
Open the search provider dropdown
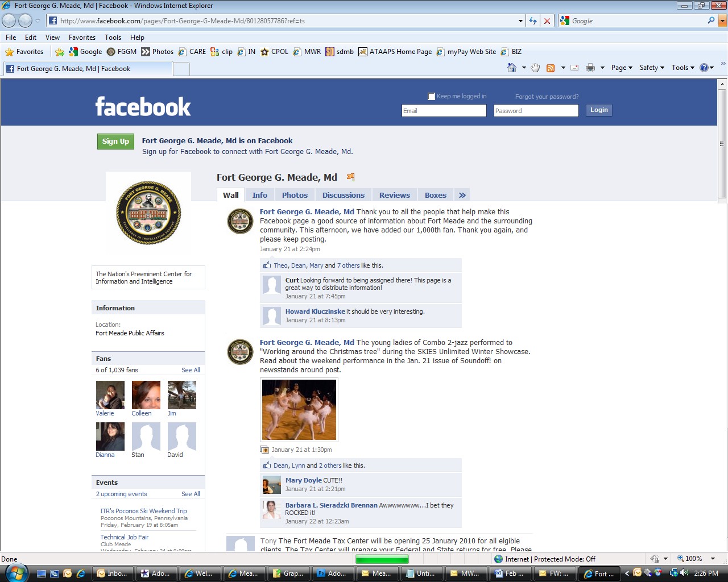(x=722, y=21)
